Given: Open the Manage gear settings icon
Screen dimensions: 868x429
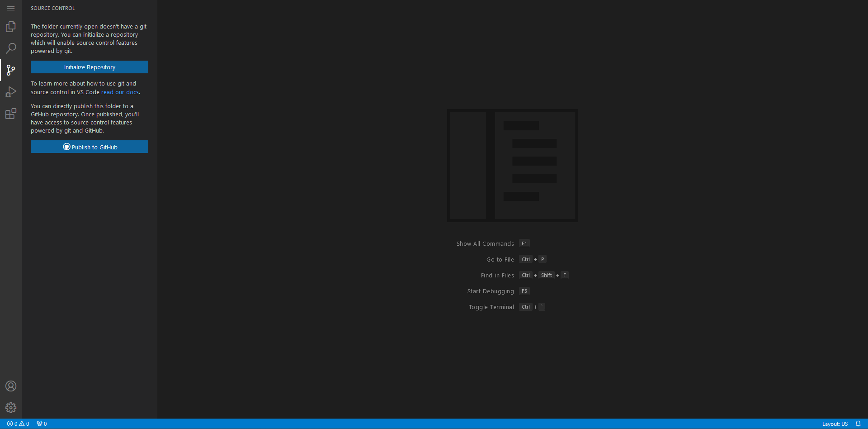Looking at the screenshot, I should tap(11, 407).
